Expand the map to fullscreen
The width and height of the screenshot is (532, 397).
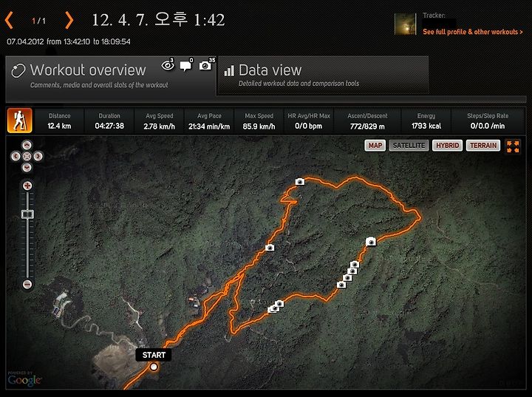[x=513, y=146]
